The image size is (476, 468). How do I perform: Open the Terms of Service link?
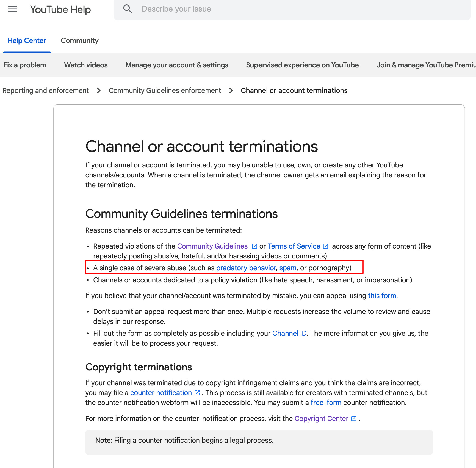[x=294, y=246]
